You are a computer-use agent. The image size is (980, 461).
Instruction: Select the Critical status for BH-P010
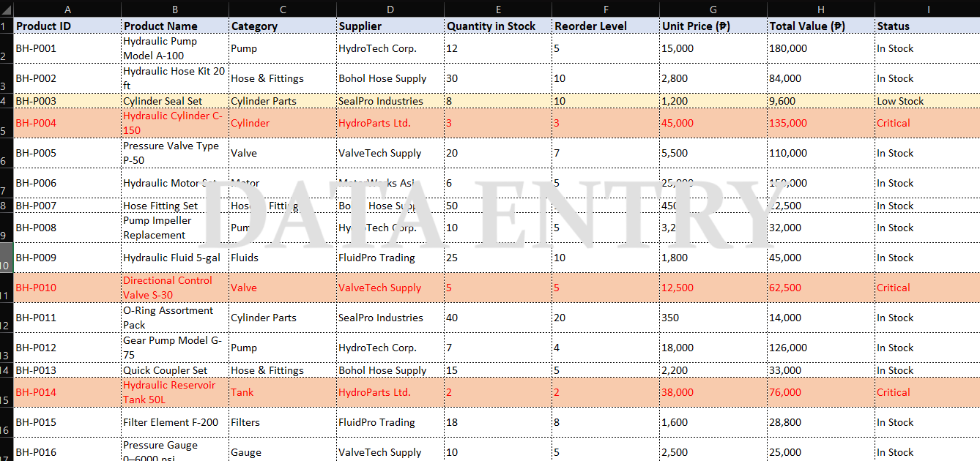(927, 288)
